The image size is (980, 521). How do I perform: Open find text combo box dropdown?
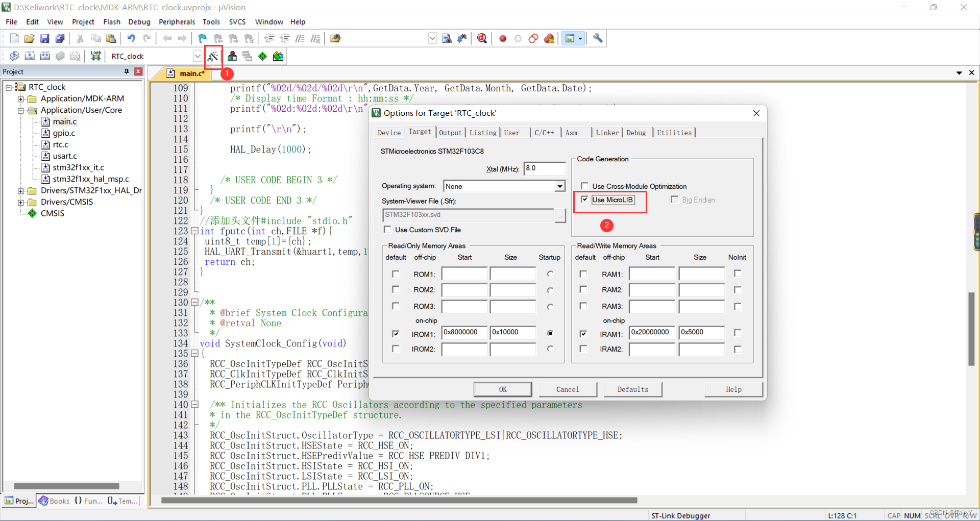pyautogui.click(x=432, y=38)
